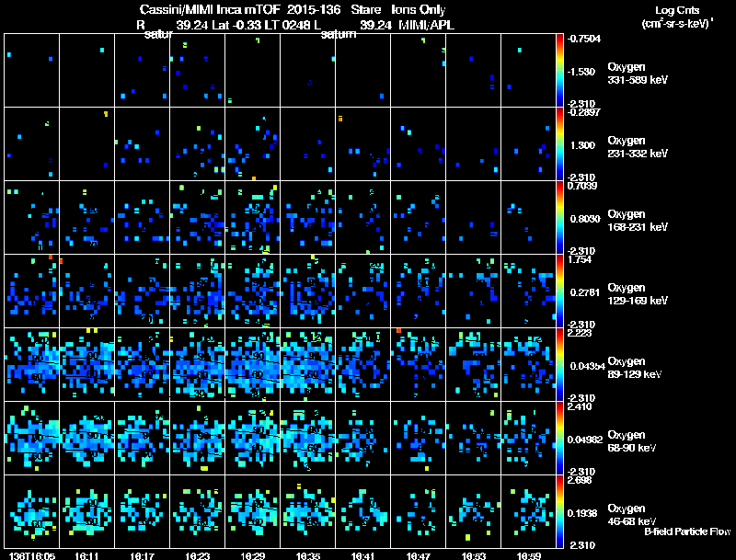Open the 16:05 panel in 46-68 keV row
This screenshot has width=736, height=560.
coord(32,511)
